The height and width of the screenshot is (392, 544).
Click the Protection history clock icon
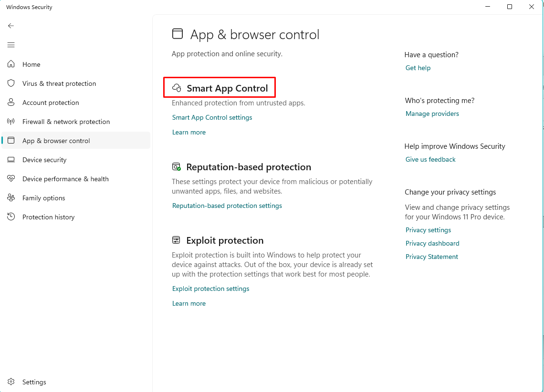11,217
